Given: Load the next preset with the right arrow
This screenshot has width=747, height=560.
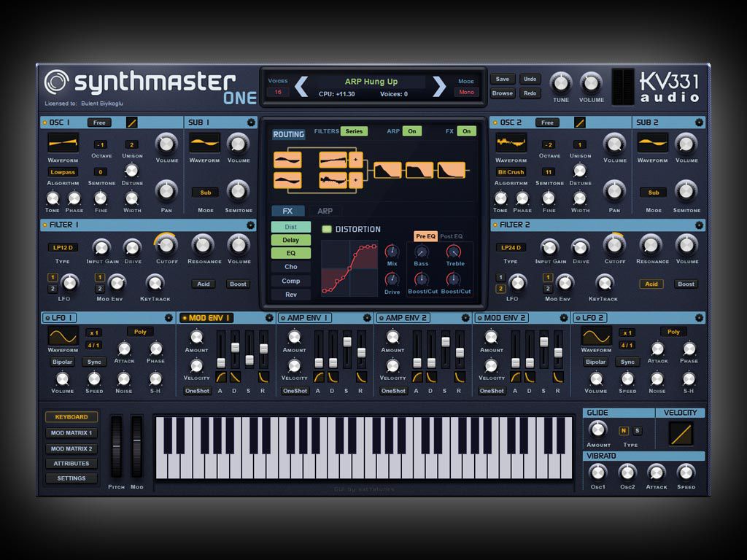Looking at the screenshot, I should coord(438,87).
